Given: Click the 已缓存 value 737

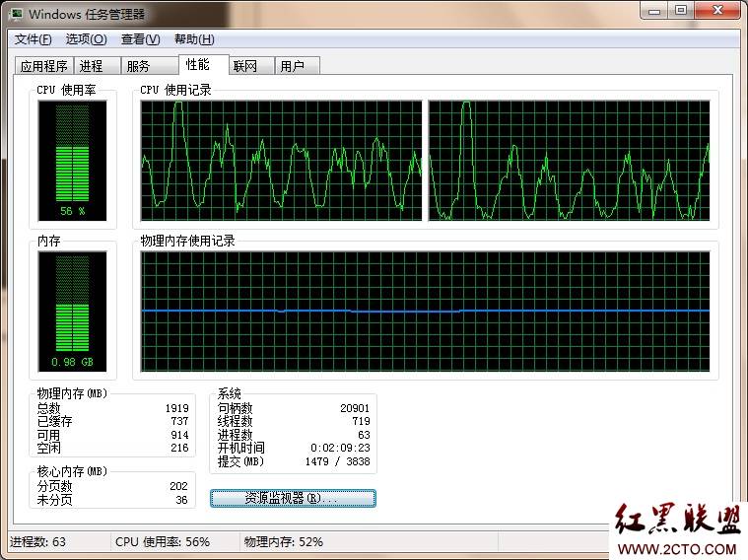Looking at the screenshot, I should 179,421.
